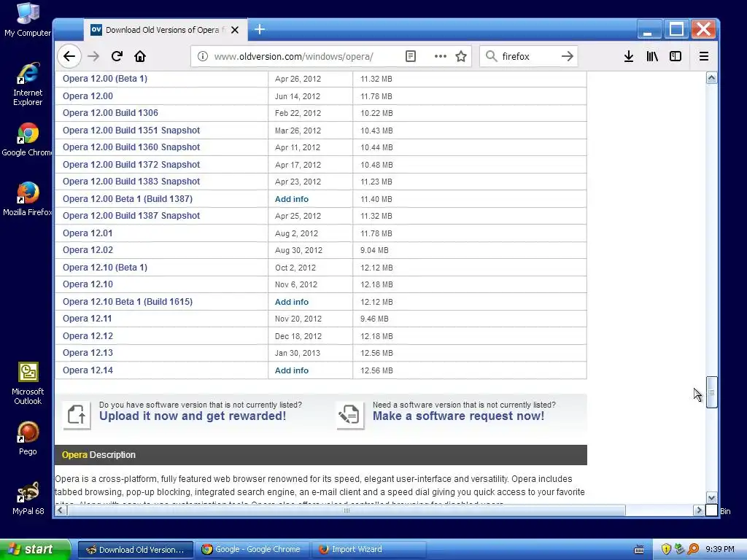Click the vertical scrollbar down arrow
747x560 pixels.
point(711,497)
